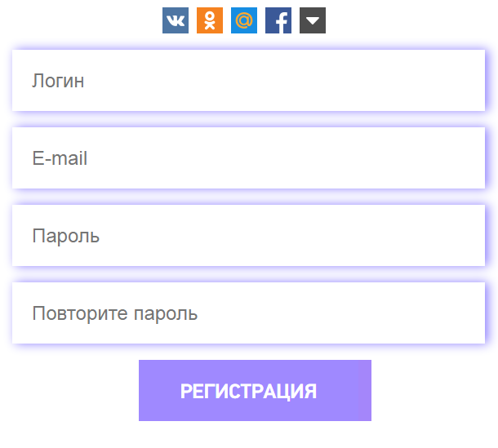This screenshot has width=498, height=448.
Task: Open the dark gray triangle dropdown
Action: [x=313, y=20]
